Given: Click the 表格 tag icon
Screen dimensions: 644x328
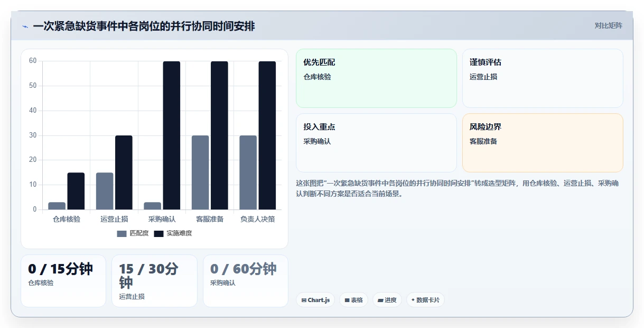Looking at the screenshot, I should coord(347,300).
